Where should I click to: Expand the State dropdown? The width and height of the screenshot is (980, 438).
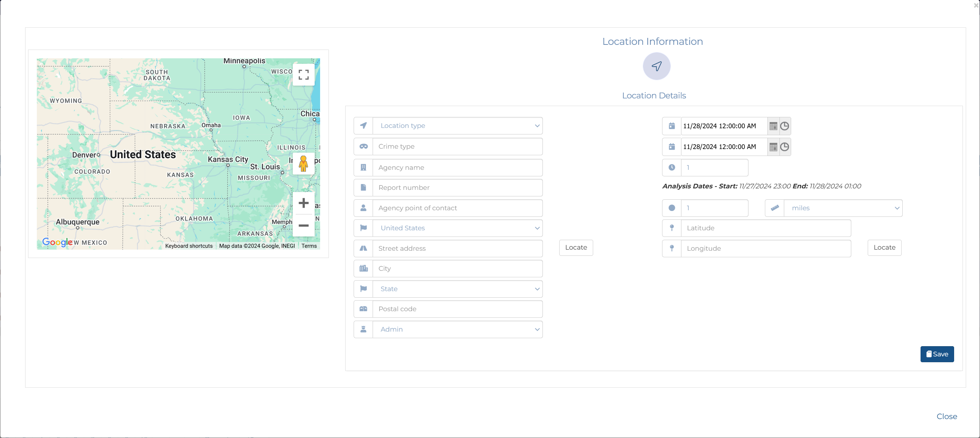click(x=457, y=289)
